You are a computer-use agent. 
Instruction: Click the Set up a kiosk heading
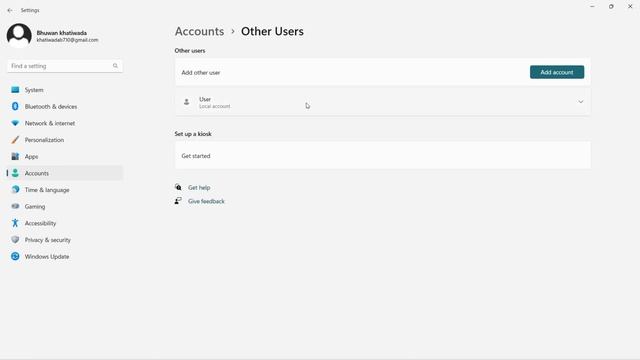click(x=193, y=134)
